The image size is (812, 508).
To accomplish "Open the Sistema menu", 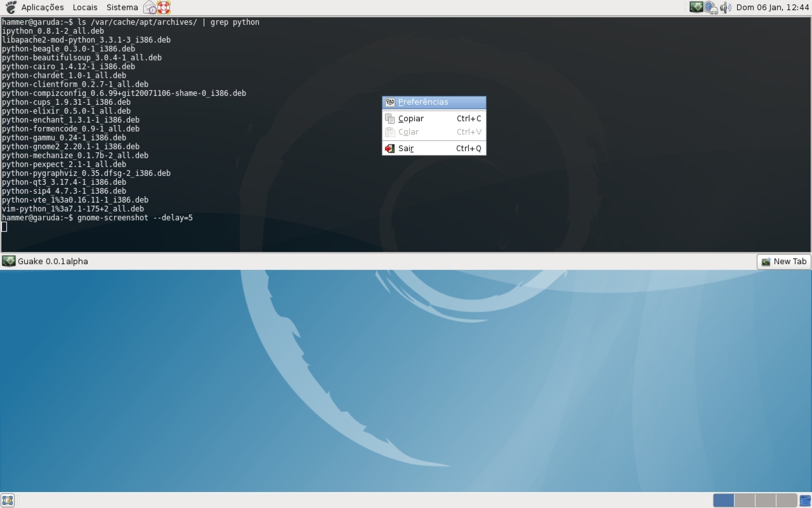I will pyautogui.click(x=122, y=8).
